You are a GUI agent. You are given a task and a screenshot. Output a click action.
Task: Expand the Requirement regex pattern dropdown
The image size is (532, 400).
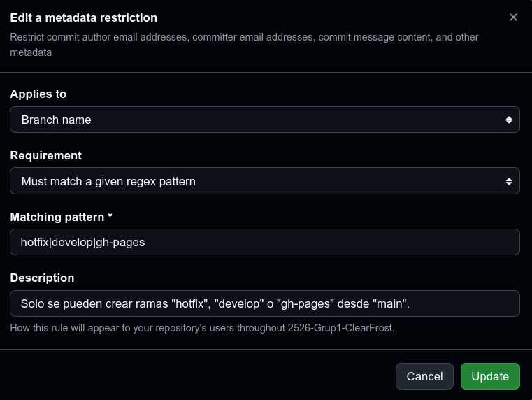click(x=264, y=181)
